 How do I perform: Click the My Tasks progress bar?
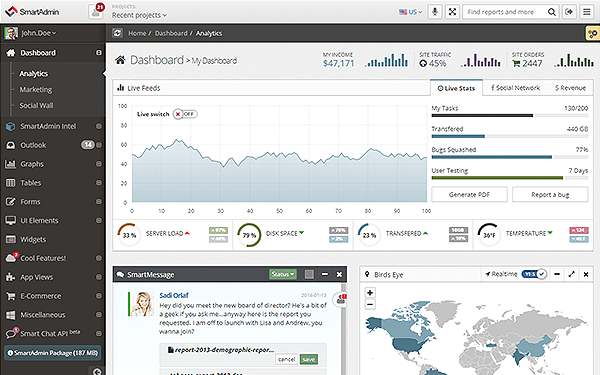(x=510, y=115)
